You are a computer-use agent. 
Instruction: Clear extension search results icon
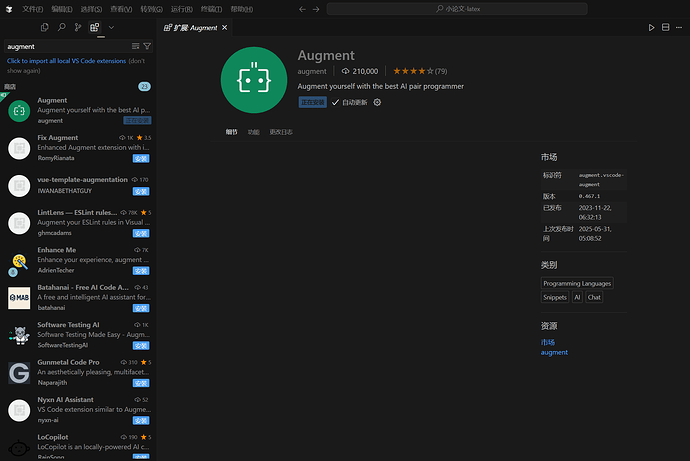[x=136, y=46]
